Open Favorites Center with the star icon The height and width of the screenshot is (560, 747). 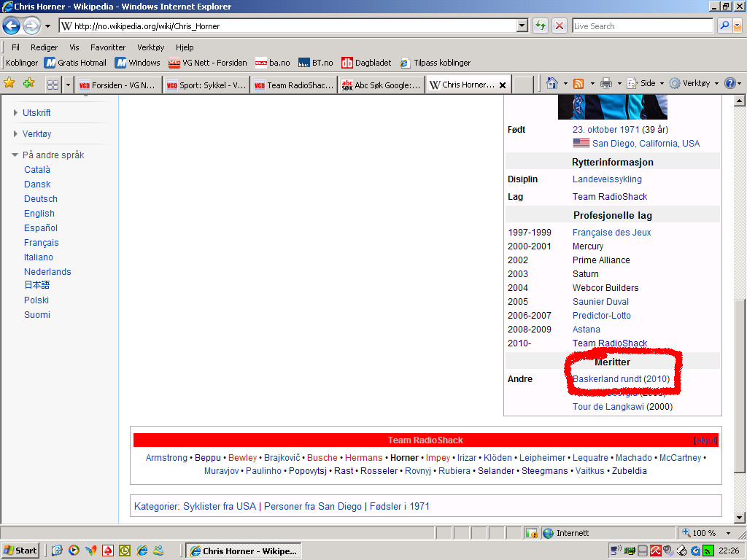9,84
